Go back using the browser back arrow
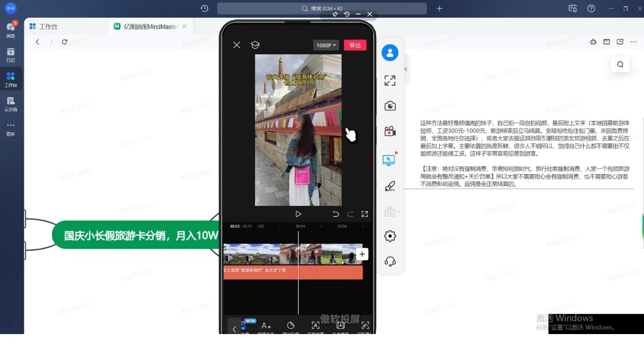 click(37, 42)
